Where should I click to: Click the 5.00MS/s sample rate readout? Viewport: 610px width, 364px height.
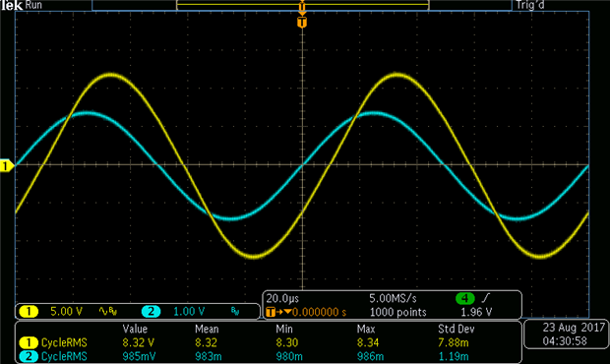pyautogui.click(x=393, y=299)
